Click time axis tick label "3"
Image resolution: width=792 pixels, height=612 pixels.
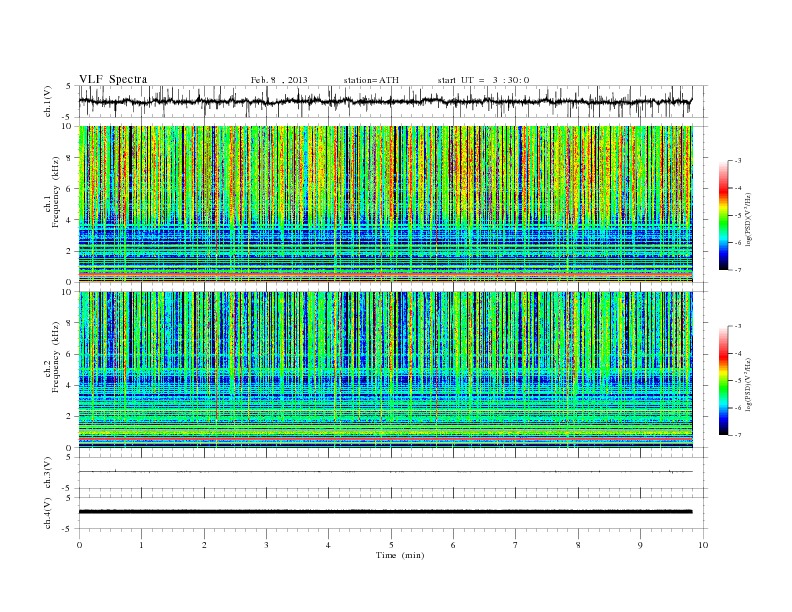266,545
